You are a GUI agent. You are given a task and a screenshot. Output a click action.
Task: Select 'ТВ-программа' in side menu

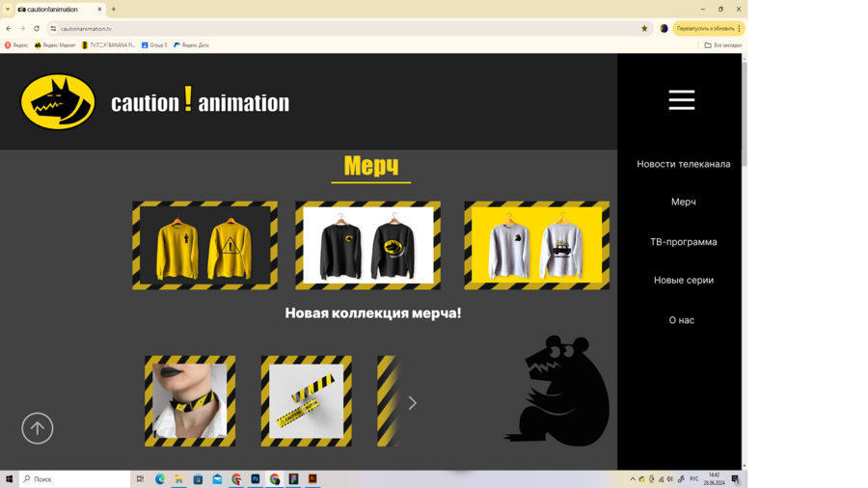(x=683, y=242)
